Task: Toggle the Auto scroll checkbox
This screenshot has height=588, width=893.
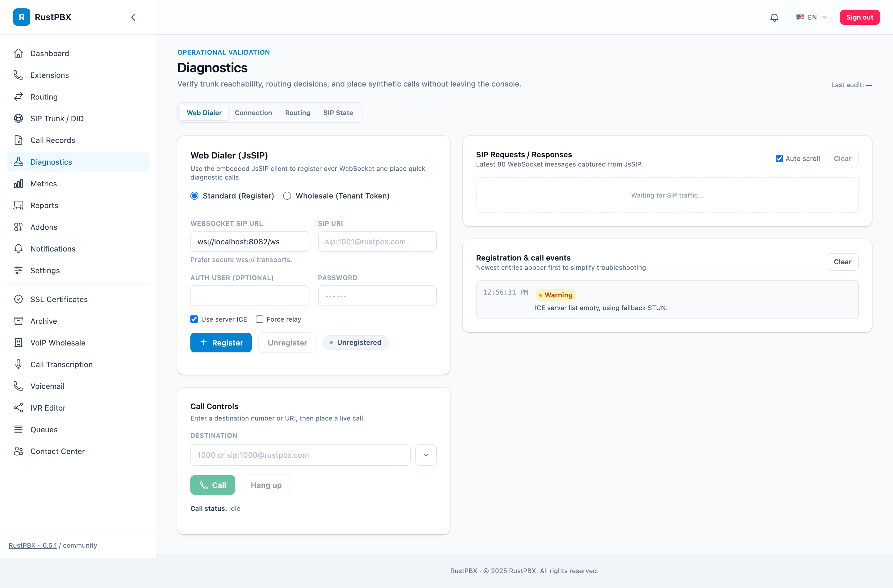Action: point(779,158)
